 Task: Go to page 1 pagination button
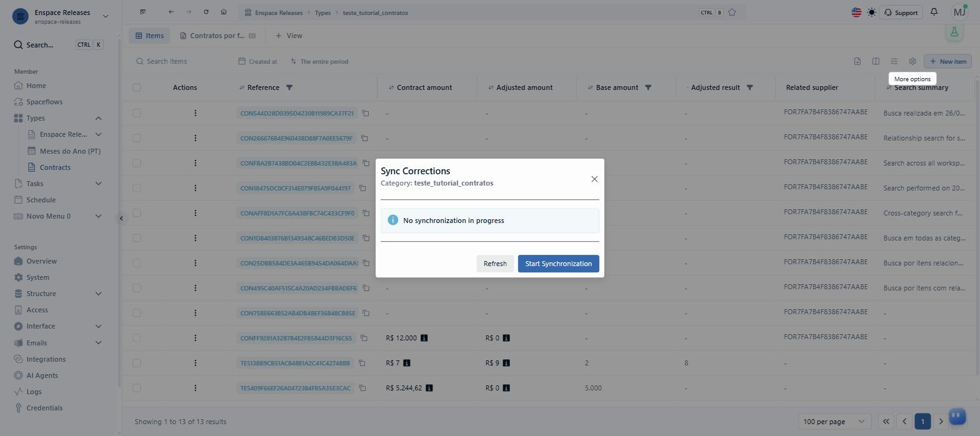point(922,422)
